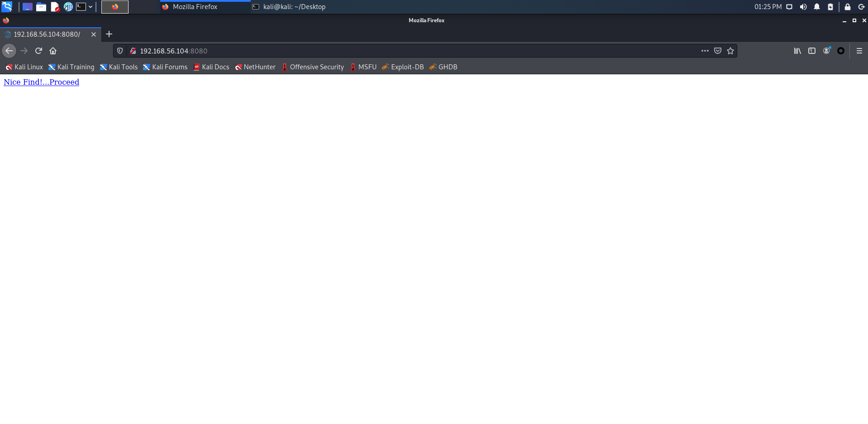Open Kali Linux bookmark
This screenshot has height=424, width=868.
coord(24,67)
